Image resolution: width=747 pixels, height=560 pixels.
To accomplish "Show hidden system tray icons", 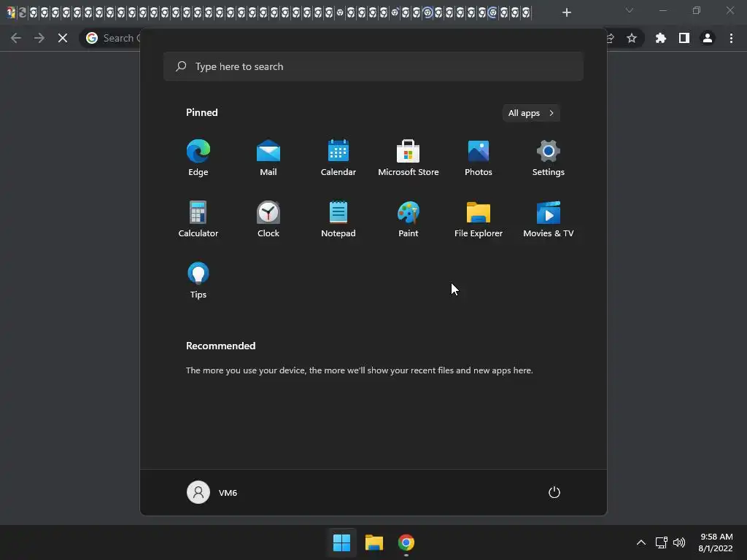I will (641, 542).
